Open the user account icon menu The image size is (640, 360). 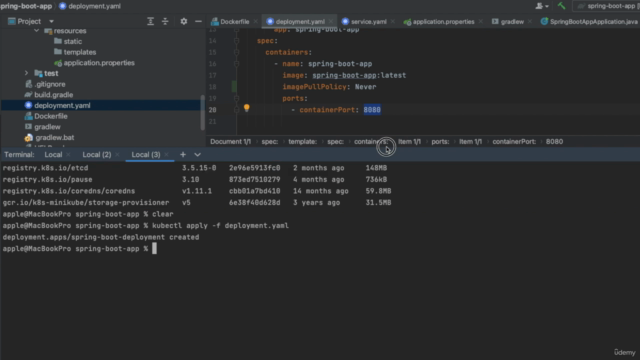tap(542, 6)
